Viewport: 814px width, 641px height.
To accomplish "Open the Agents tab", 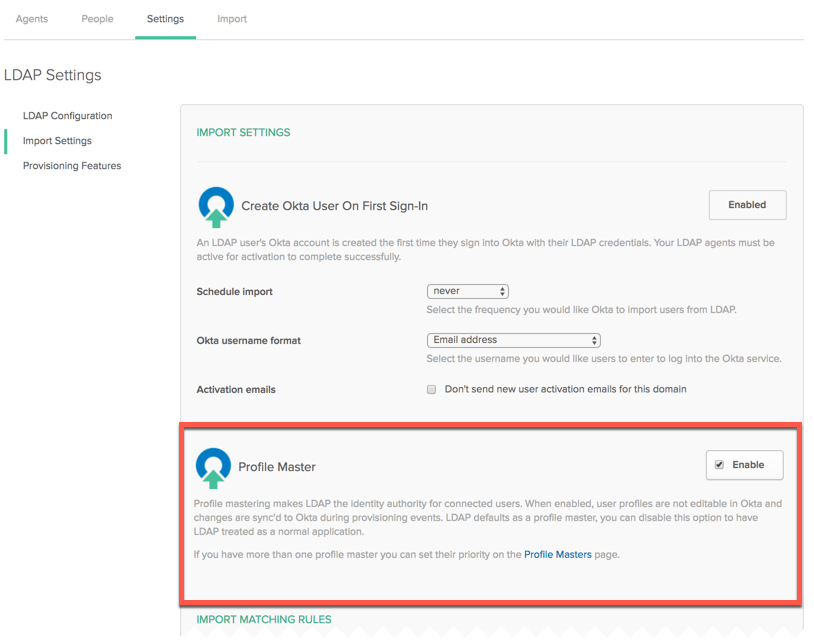I will click(32, 19).
